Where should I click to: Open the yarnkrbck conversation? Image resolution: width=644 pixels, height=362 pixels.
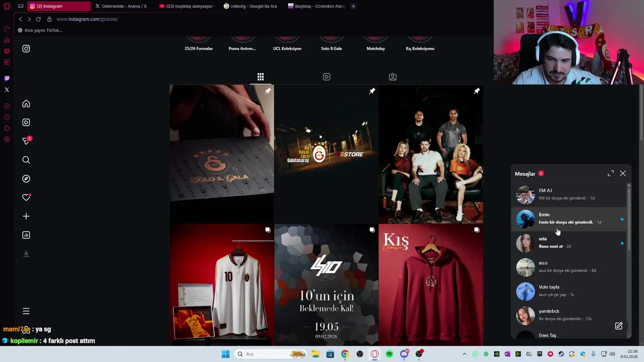click(x=570, y=315)
